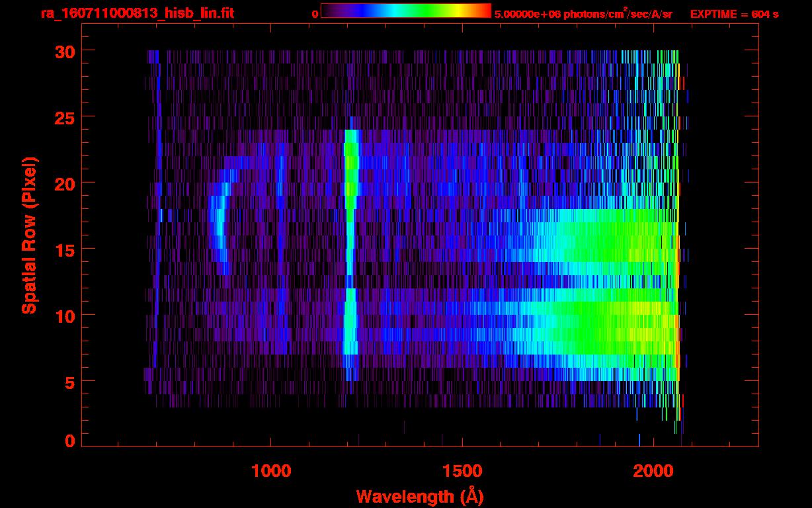812x508 pixels.
Task: Select the 1500 wavelength tick label
Action: pyautogui.click(x=462, y=471)
